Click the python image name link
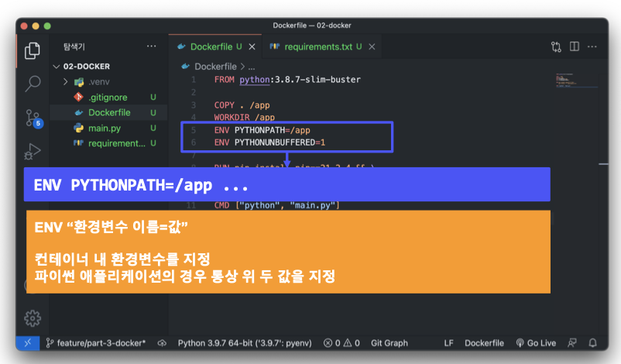The width and height of the screenshot is (621, 364). pos(255,80)
